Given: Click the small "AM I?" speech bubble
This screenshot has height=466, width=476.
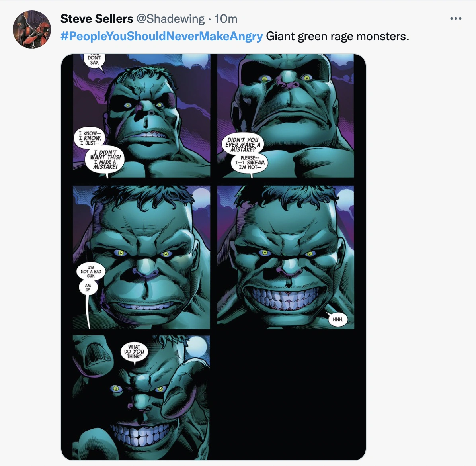Looking at the screenshot, I should click(88, 288).
